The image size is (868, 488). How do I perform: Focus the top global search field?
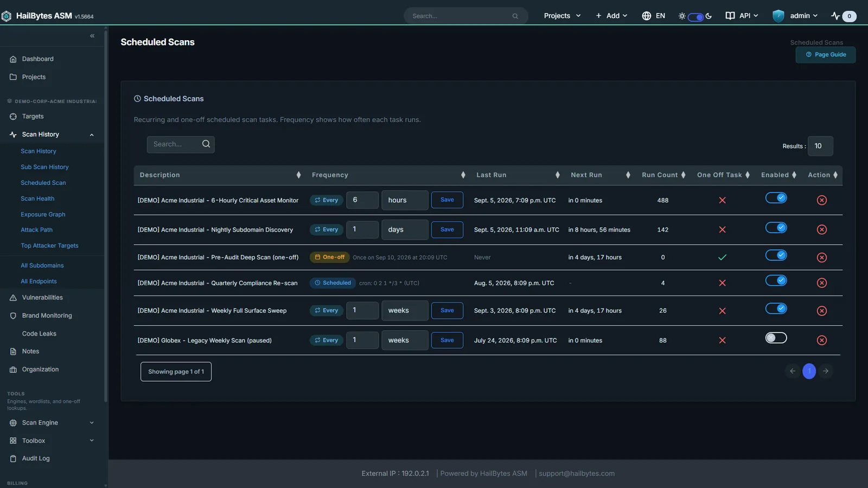tap(465, 16)
